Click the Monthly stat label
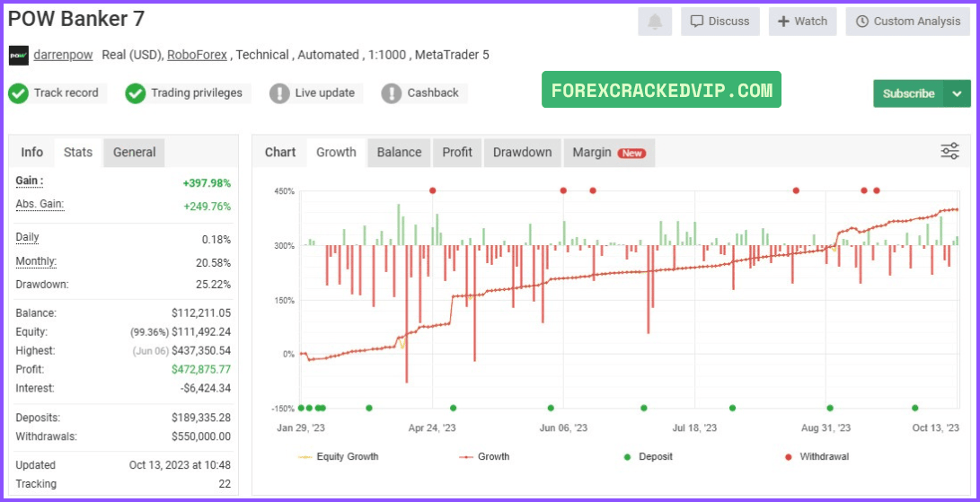The image size is (980, 502). point(36,261)
